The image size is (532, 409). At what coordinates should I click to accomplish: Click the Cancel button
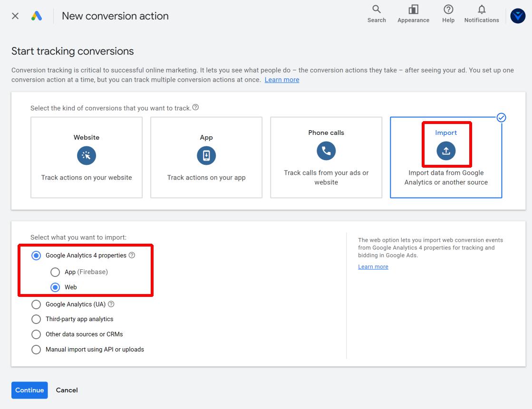[67, 390]
